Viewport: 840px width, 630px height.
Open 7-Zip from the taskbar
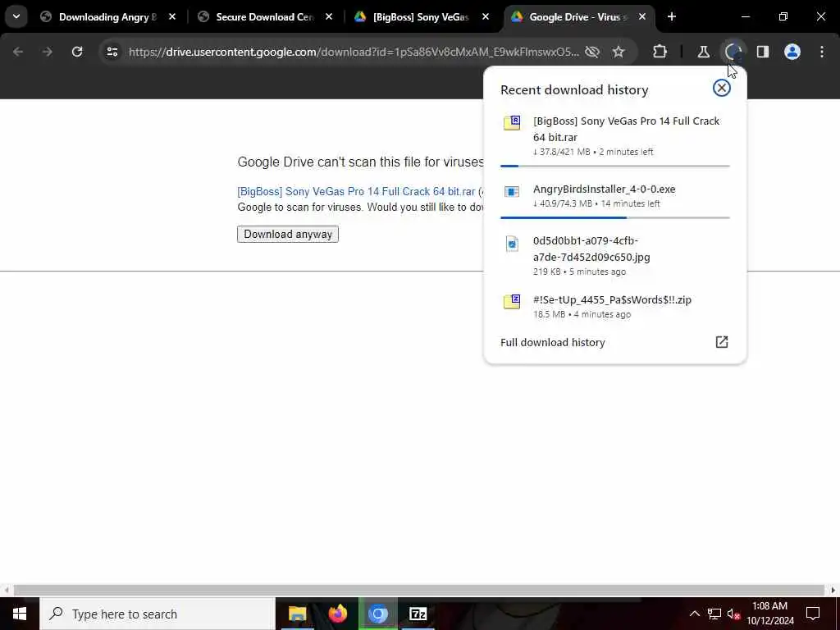(x=418, y=614)
